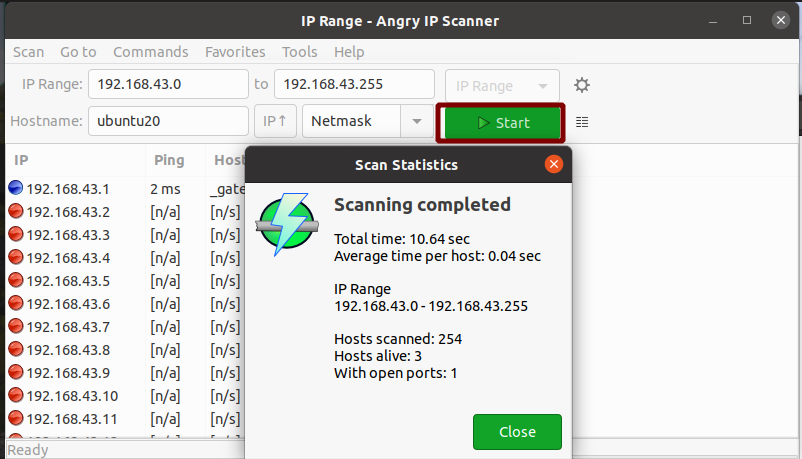The height and width of the screenshot is (459, 802).
Task: Open the Tools menu
Action: click(300, 52)
